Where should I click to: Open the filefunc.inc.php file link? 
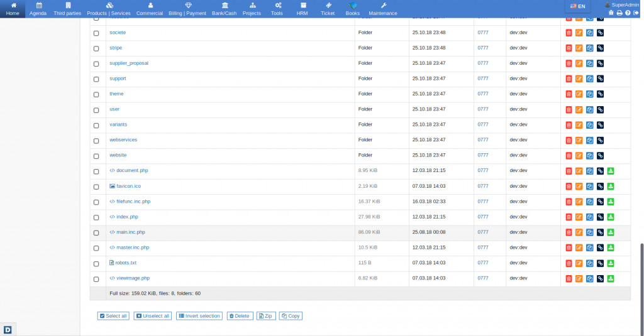(x=133, y=202)
